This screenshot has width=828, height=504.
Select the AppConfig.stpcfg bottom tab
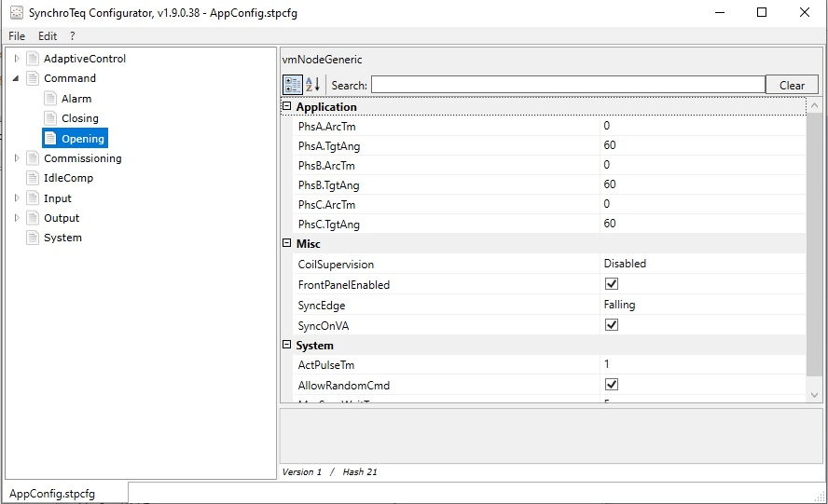tap(52, 493)
